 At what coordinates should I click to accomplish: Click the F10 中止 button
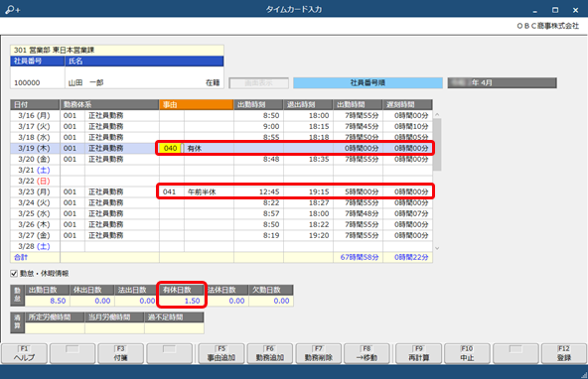(x=467, y=353)
